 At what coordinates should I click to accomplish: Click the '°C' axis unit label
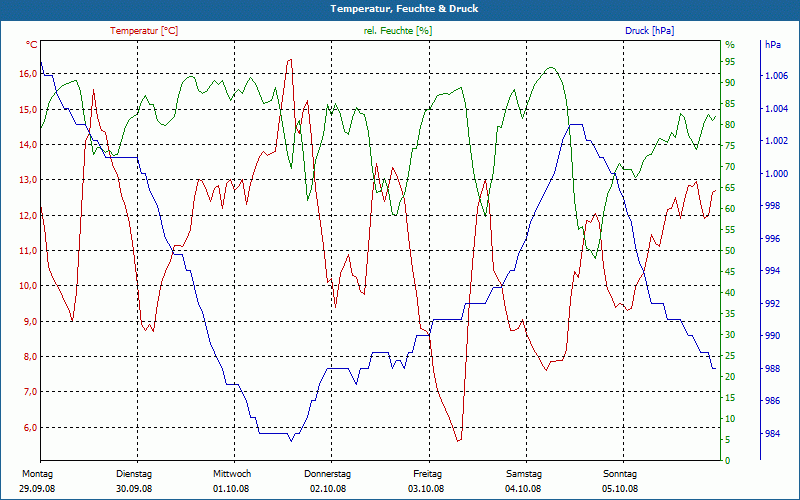click(32, 45)
